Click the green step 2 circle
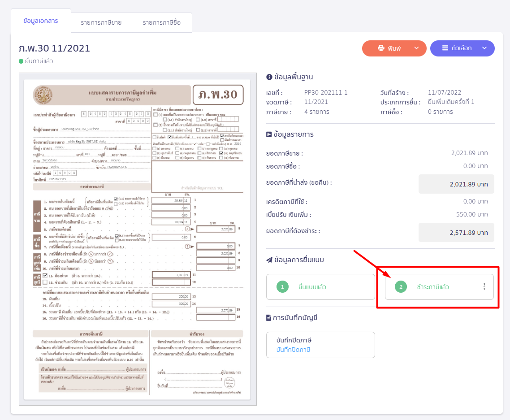The height and width of the screenshot is (420, 510). pyautogui.click(x=401, y=287)
